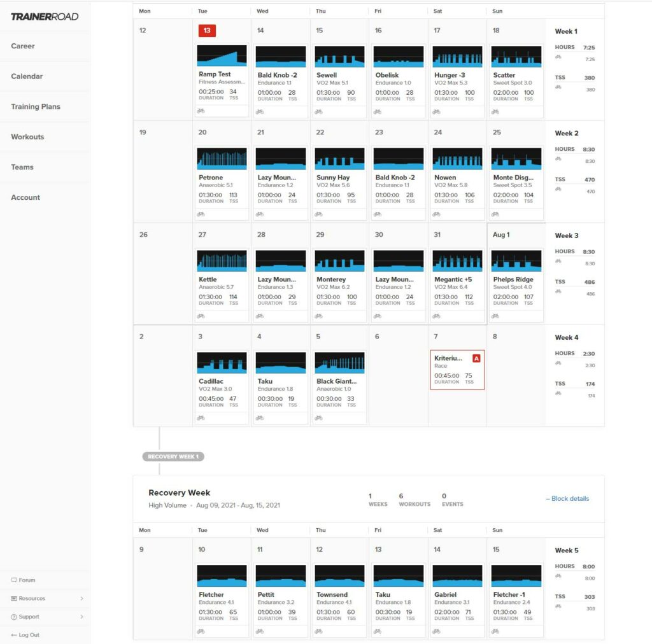Click the bike icon under Sewell workout
Screen dimensions: 652x644
point(318,112)
